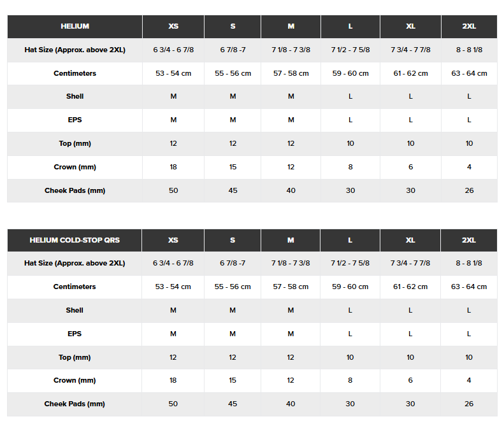504x433 pixels.
Task: Click the Cheek Pads value 26 in COLD-STOP table
Action: [x=469, y=404]
